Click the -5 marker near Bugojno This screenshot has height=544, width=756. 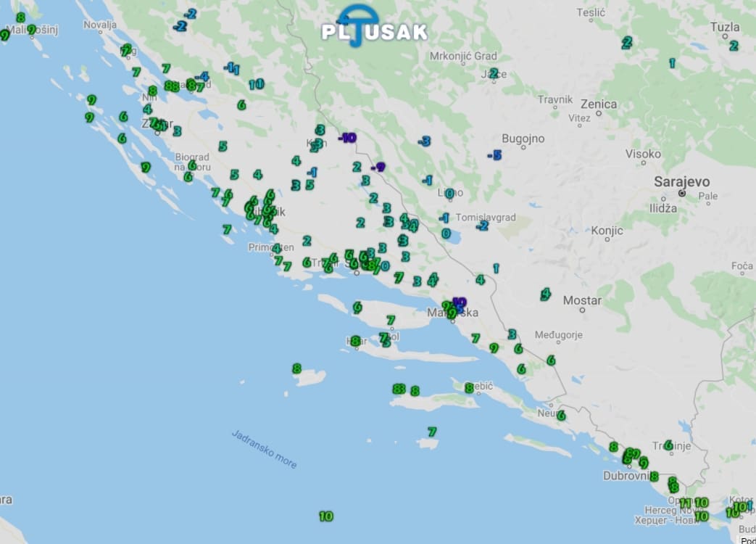(x=494, y=155)
